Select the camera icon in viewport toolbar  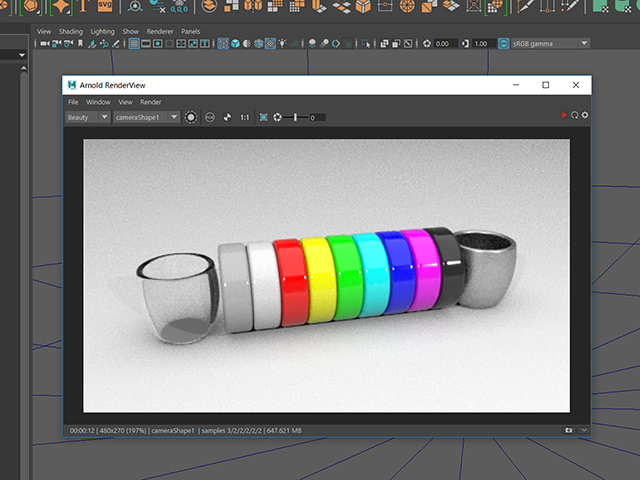pos(44,44)
